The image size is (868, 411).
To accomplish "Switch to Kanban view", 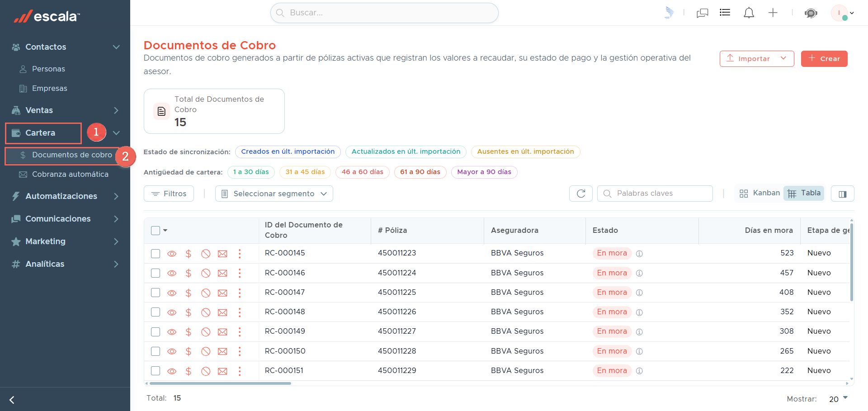I will pyautogui.click(x=759, y=193).
